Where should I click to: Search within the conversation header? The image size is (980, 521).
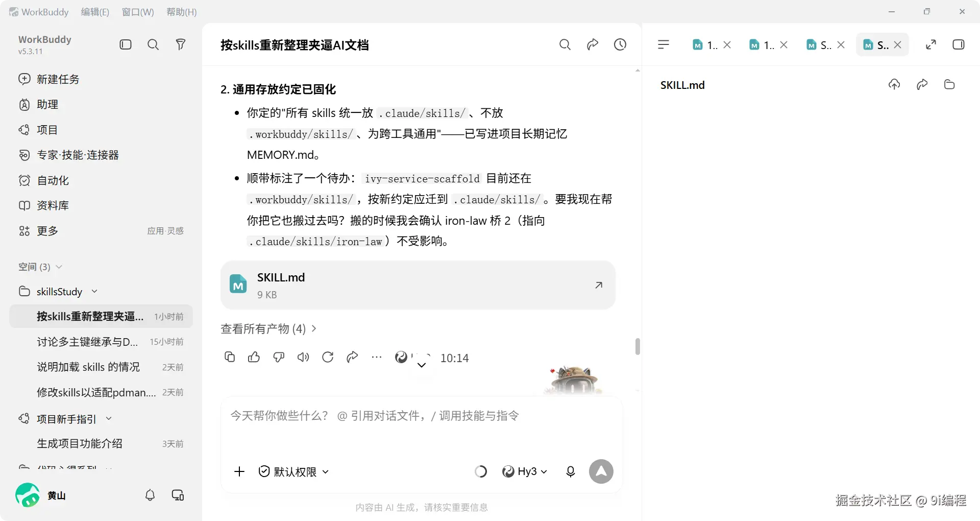click(x=565, y=45)
